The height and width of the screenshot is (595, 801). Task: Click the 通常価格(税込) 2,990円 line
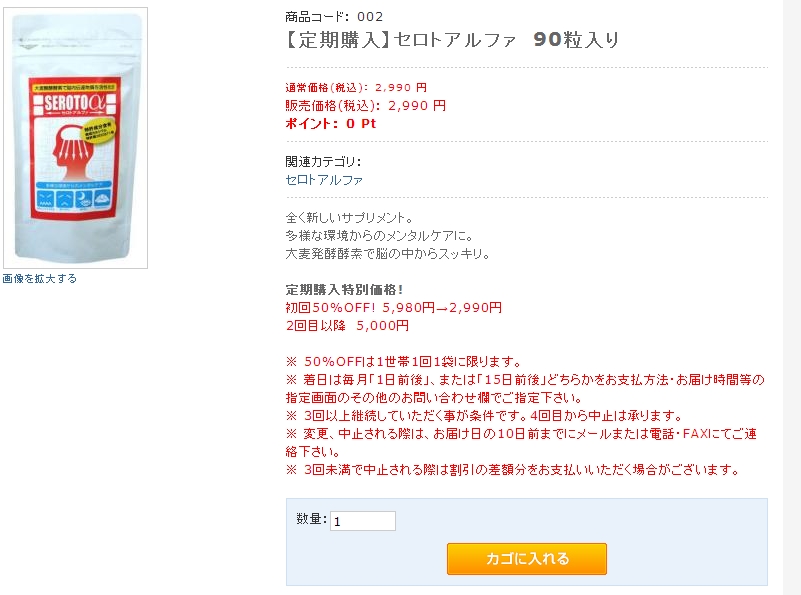pos(356,87)
